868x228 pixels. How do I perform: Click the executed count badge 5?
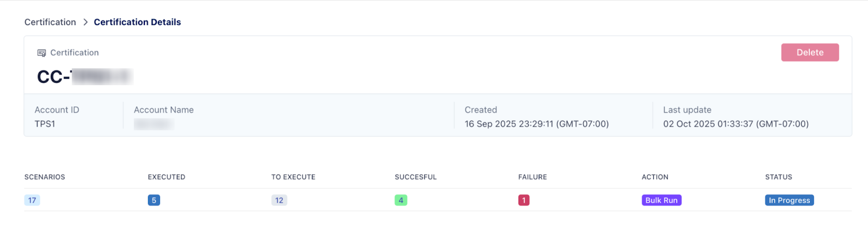click(154, 200)
